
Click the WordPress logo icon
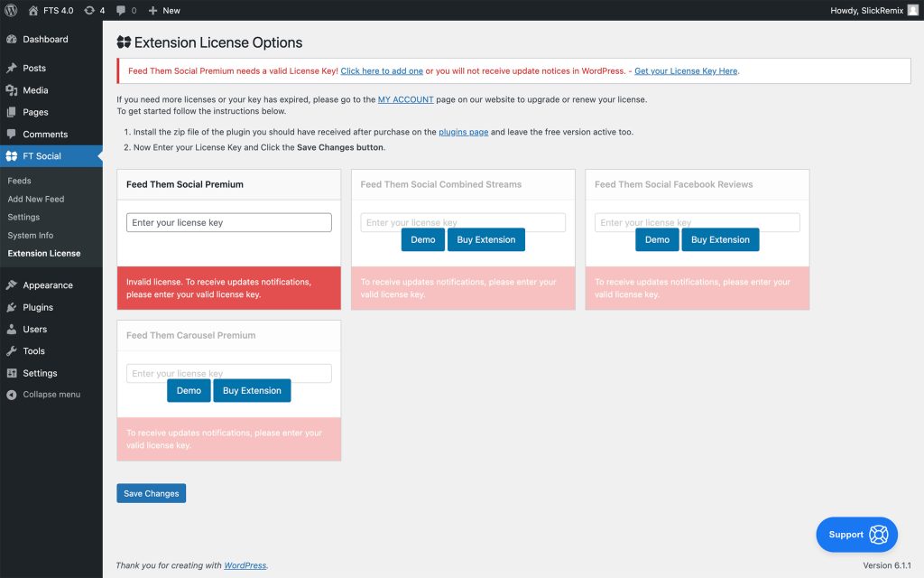click(x=11, y=10)
